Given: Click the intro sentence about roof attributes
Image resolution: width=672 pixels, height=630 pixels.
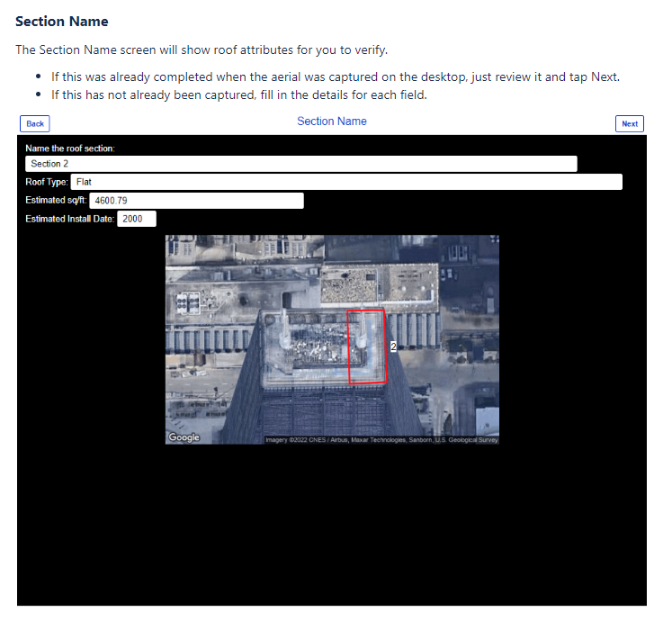Looking at the screenshot, I should [202, 49].
